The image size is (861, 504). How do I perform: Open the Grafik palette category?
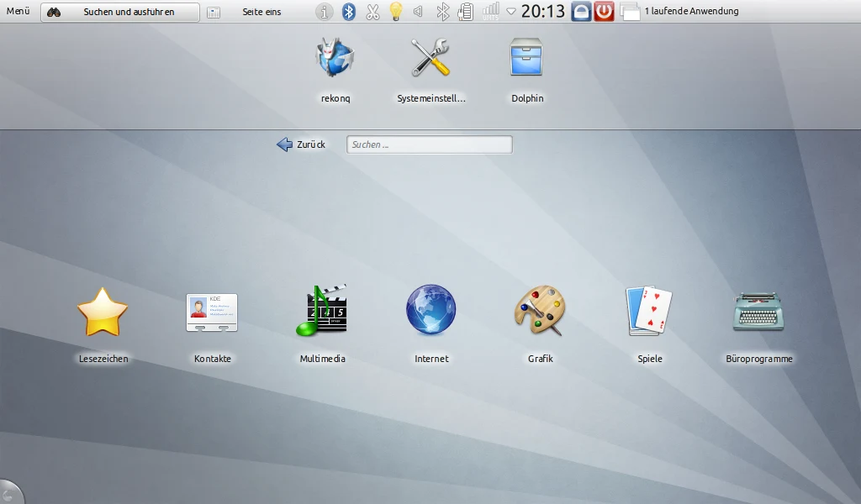(x=541, y=311)
